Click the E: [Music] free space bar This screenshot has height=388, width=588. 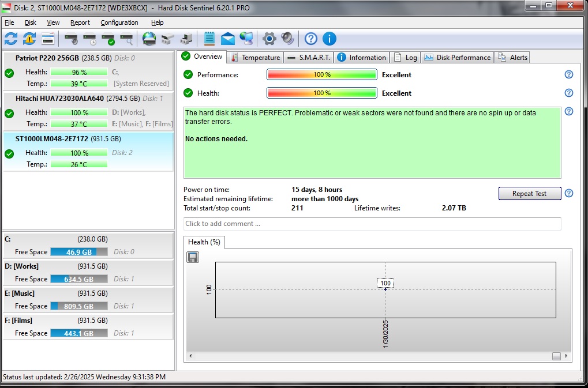pyautogui.click(x=78, y=306)
